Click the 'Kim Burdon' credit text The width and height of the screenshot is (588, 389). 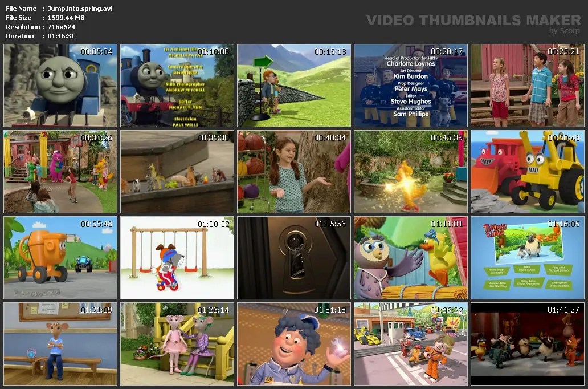411,76
